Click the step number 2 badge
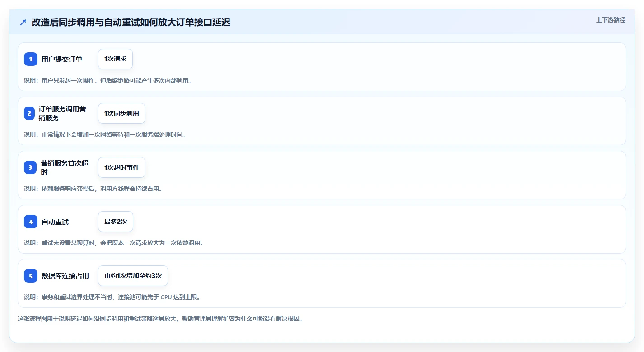 pyautogui.click(x=29, y=113)
